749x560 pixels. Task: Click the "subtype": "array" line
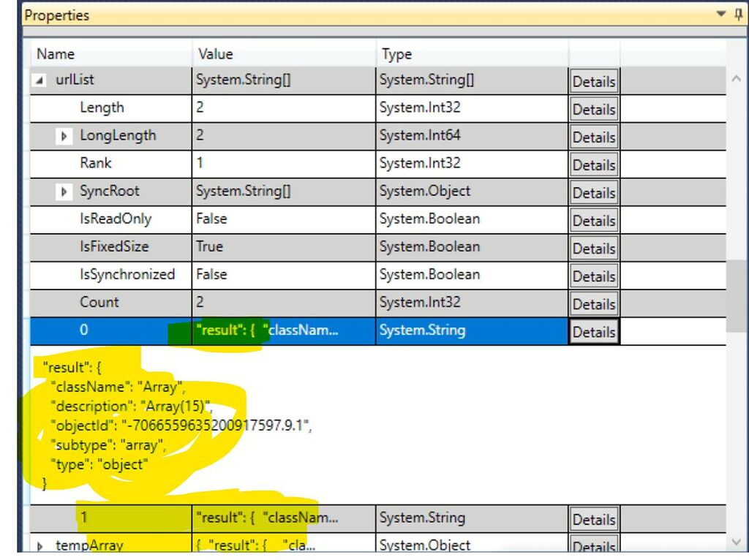point(108,445)
